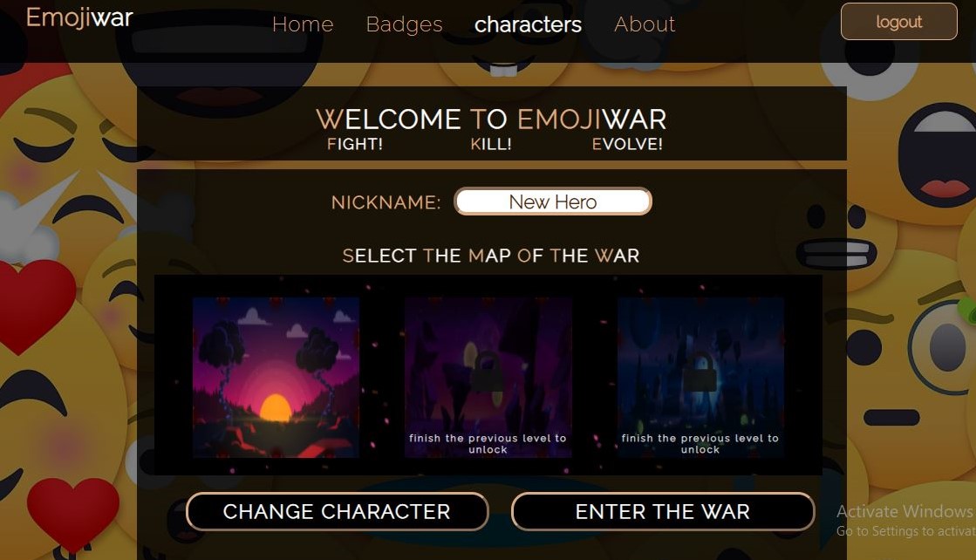Click the padlock icon on the blue map
Screen dimensions: 976x560
click(x=700, y=371)
